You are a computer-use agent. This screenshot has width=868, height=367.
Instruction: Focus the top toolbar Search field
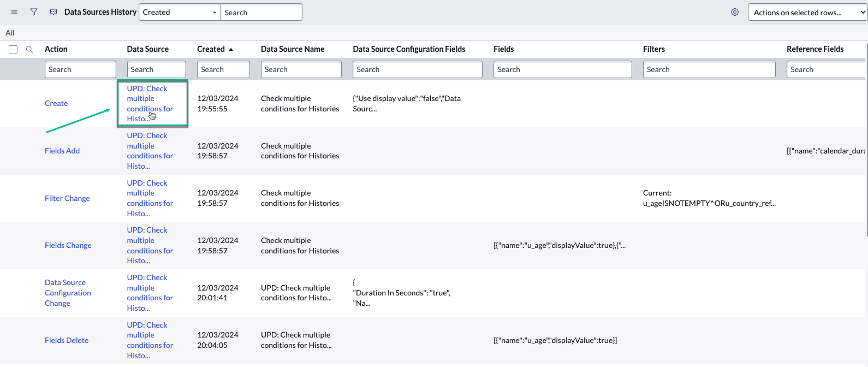[261, 13]
